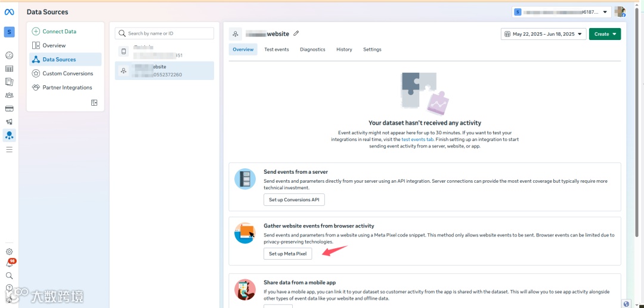Select Overview in the side menu
The height and width of the screenshot is (308, 644).
coord(66,45)
